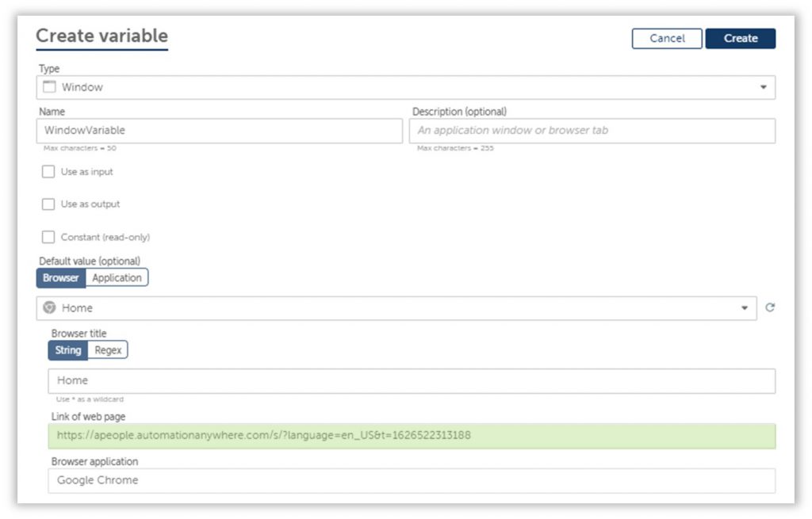
Task: Expand the Home browser window dropdown
Action: (x=396, y=308)
